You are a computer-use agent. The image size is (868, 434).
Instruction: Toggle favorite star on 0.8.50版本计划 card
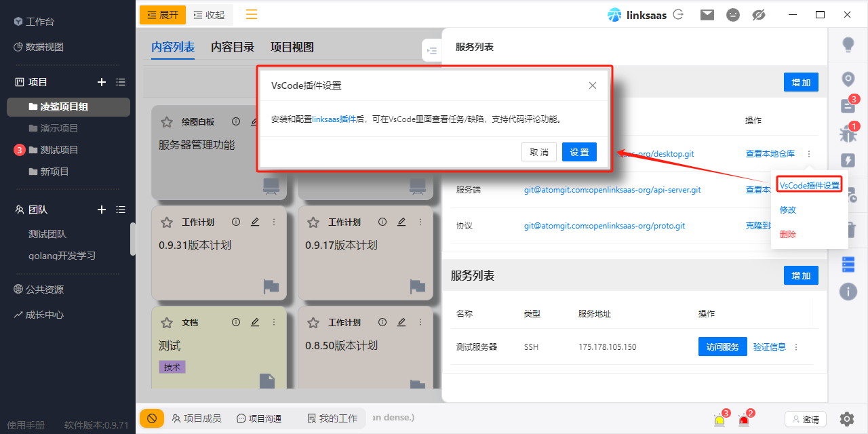point(313,323)
